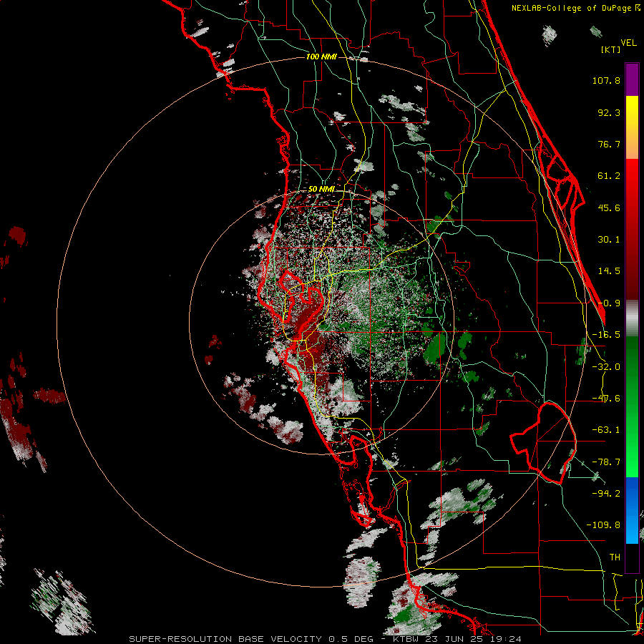Select the 92.3 scale value

coord(609,112)
